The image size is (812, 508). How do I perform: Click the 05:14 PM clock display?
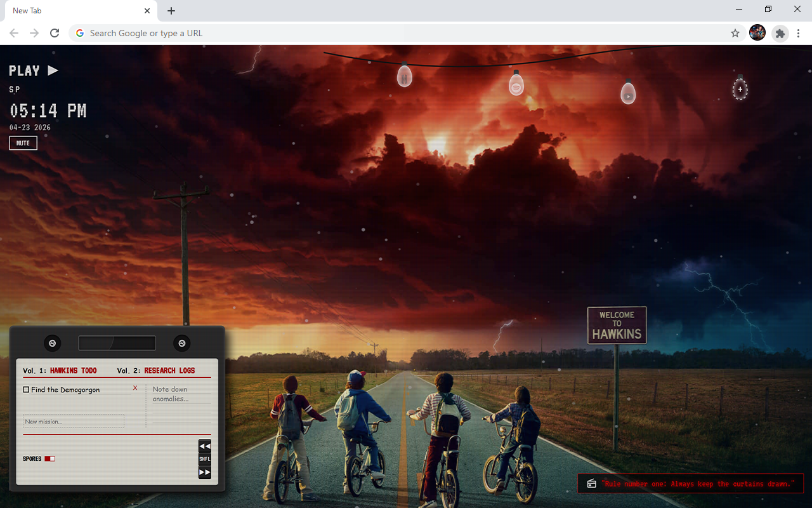48,111
